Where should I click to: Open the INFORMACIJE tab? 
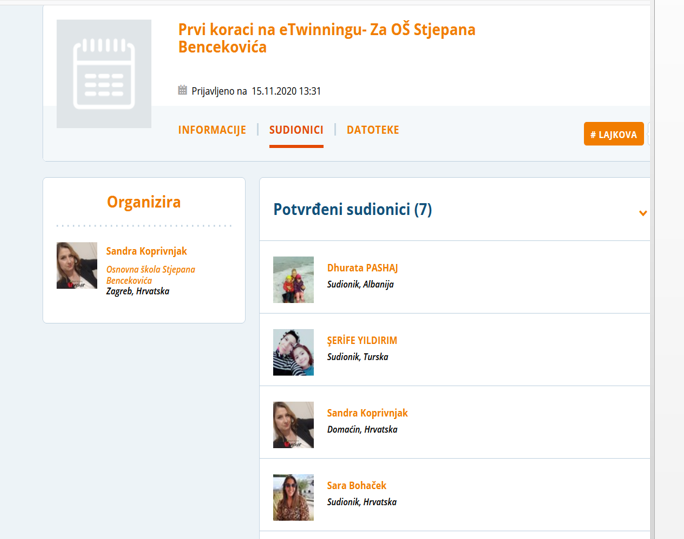click(x=212, y=130)
